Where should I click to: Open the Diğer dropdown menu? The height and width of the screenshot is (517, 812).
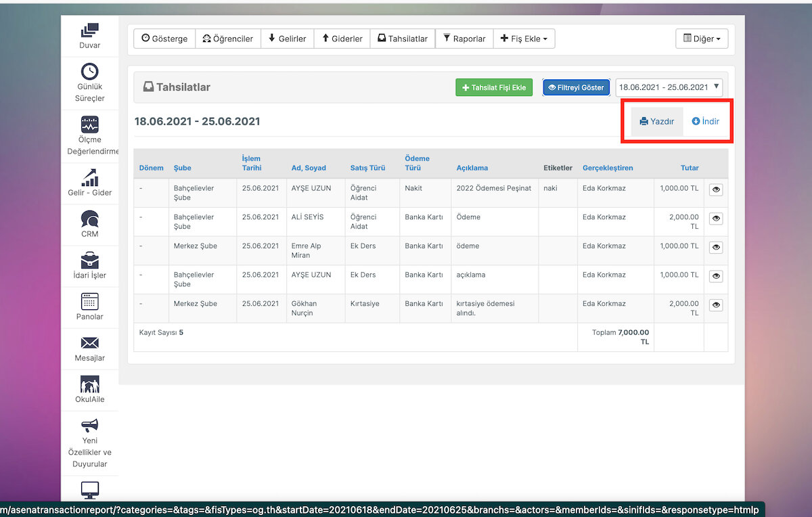tap(702, 39)
